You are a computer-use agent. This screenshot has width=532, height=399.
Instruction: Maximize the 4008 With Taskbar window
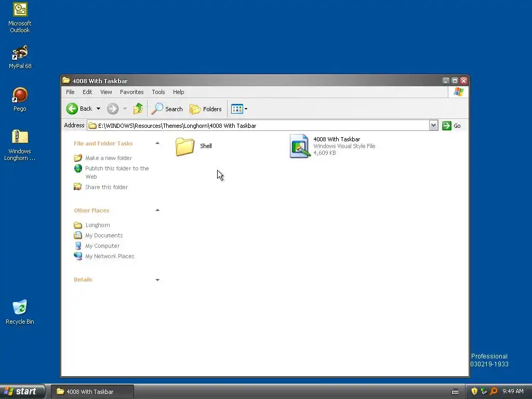[455, 81]
